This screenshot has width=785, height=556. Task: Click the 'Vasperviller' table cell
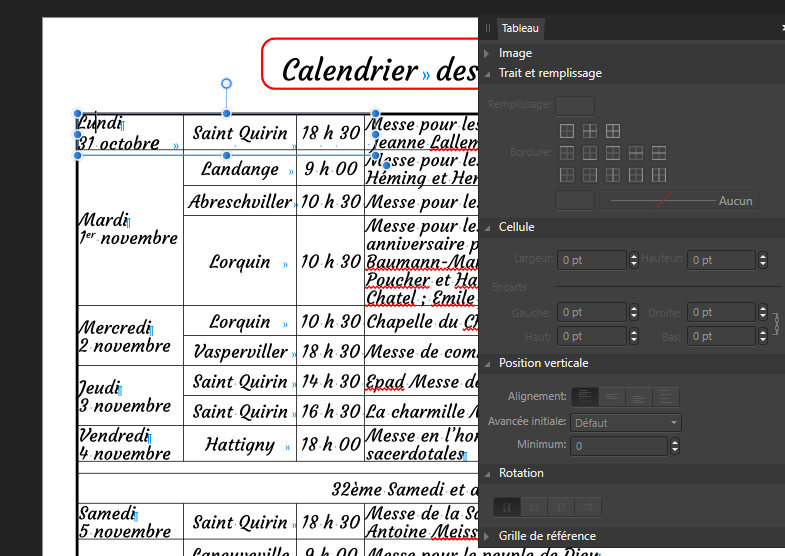[240, 351]
